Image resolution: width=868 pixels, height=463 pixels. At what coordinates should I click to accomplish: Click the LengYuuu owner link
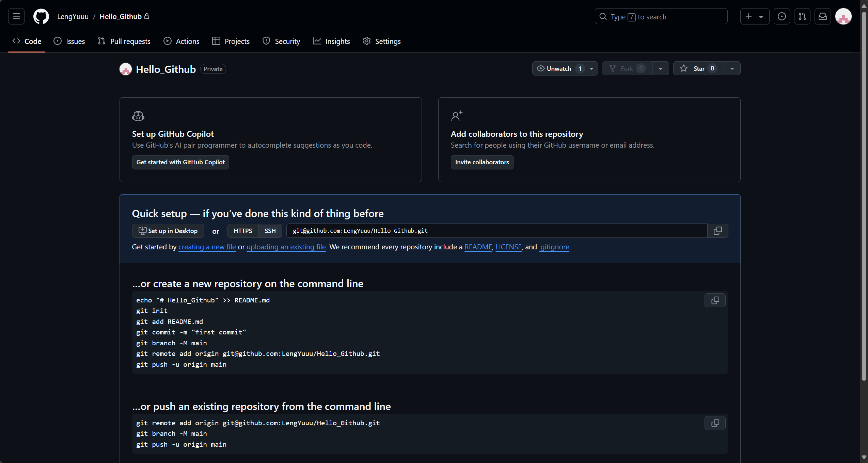73,16
